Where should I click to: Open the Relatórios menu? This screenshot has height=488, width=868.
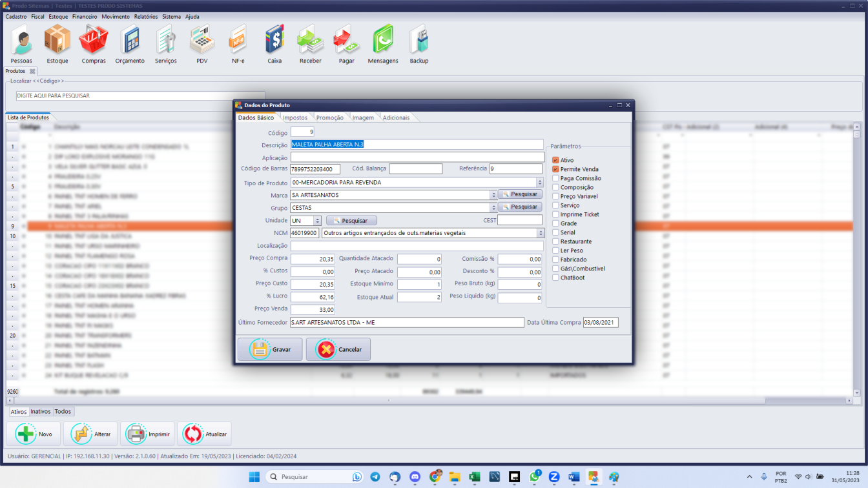[145, 17]
